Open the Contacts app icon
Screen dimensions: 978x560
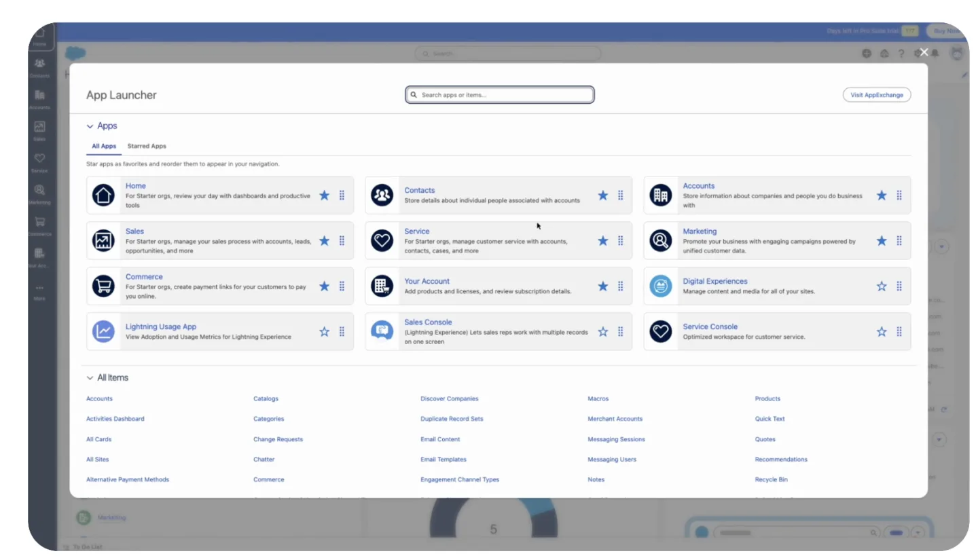pos(382,195)
